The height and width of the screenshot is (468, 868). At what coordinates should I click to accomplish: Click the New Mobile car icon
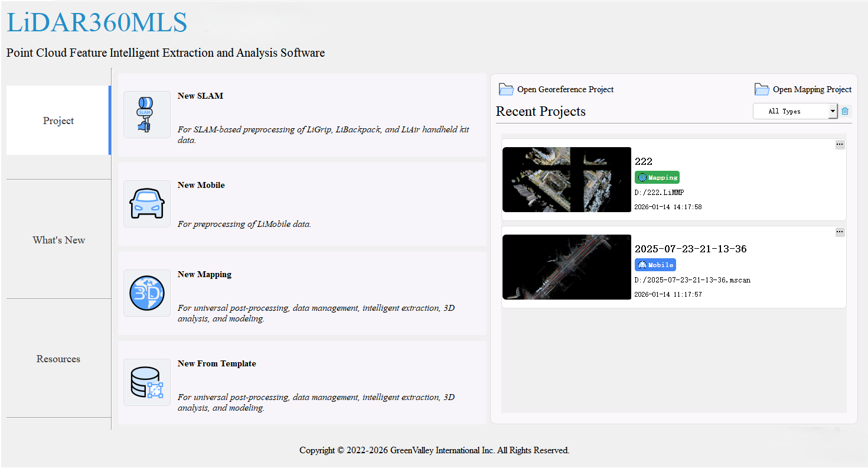tap(146, 204)
